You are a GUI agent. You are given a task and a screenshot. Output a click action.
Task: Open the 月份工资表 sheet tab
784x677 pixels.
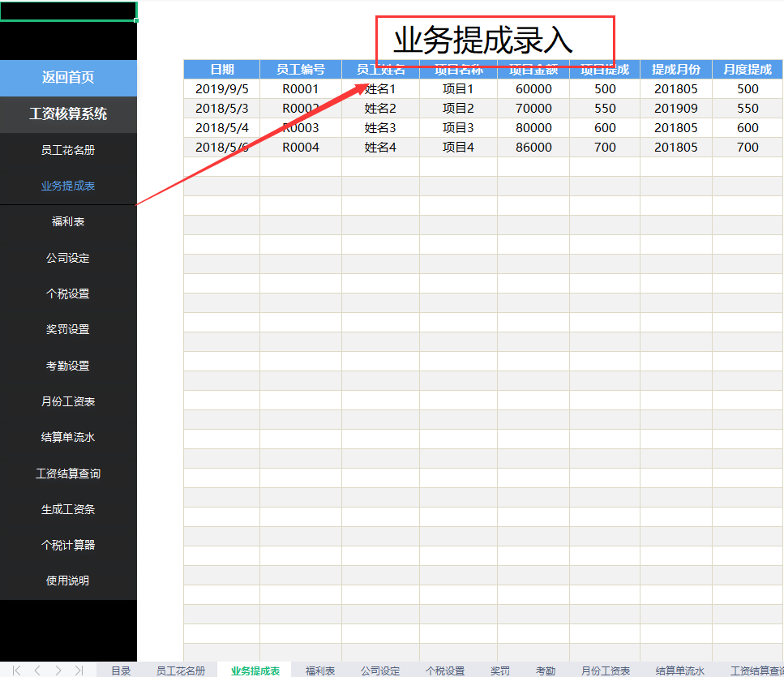(606, 671)
